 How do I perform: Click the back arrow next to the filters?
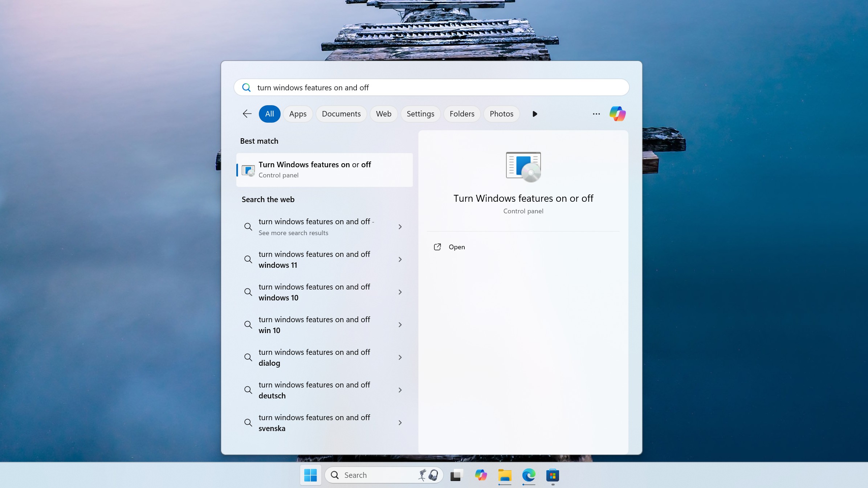coord(246,114)
